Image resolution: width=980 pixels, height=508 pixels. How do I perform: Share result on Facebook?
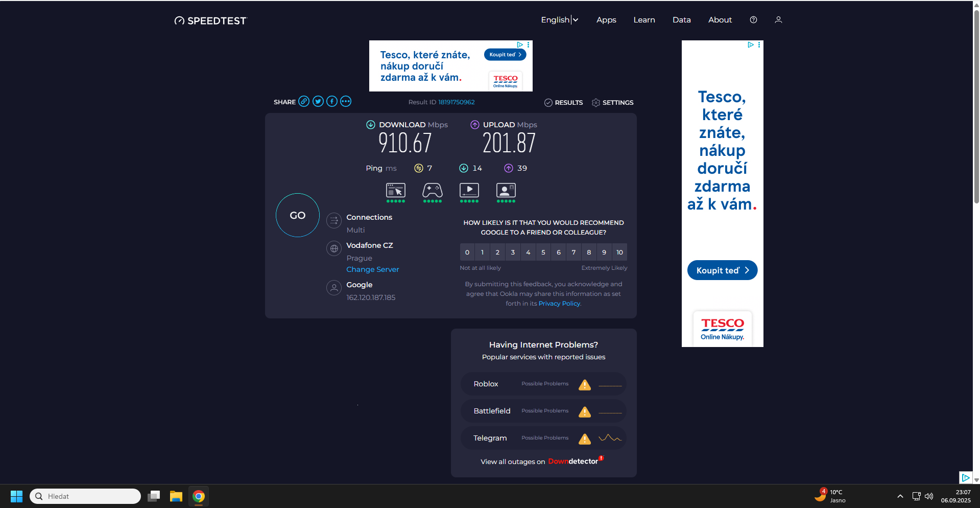tap(332, 101)
